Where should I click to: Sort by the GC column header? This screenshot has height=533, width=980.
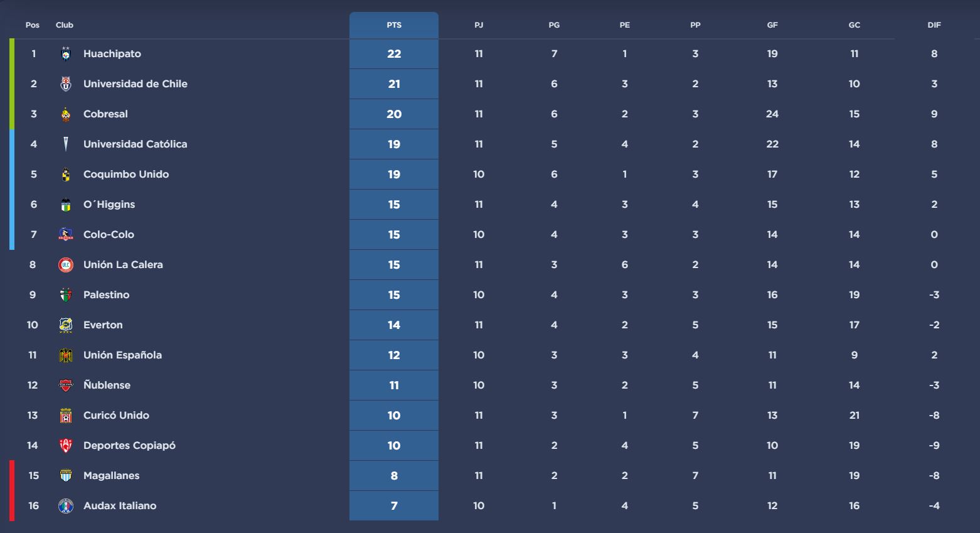[x=855, y=25]
